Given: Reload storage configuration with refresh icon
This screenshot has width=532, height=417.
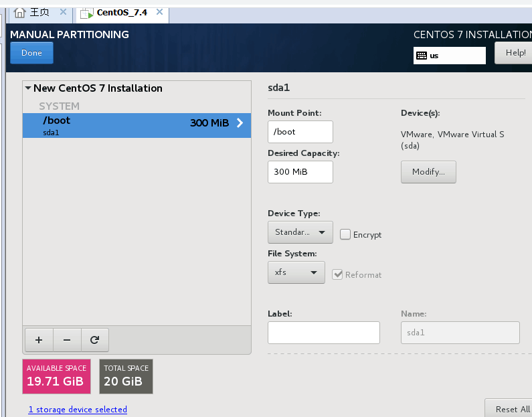Looking at the screenshot, I should pyautogui.click(x=94, y=340).
